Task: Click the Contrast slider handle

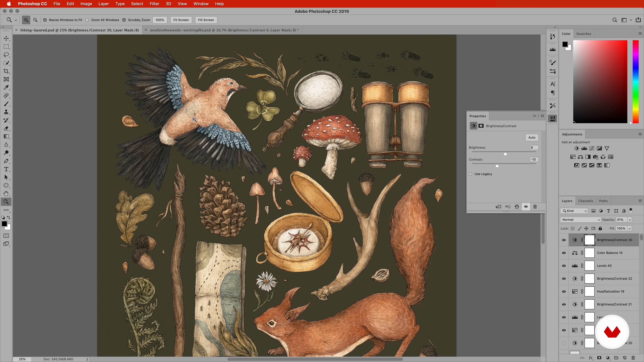Action: coord(497,166)
